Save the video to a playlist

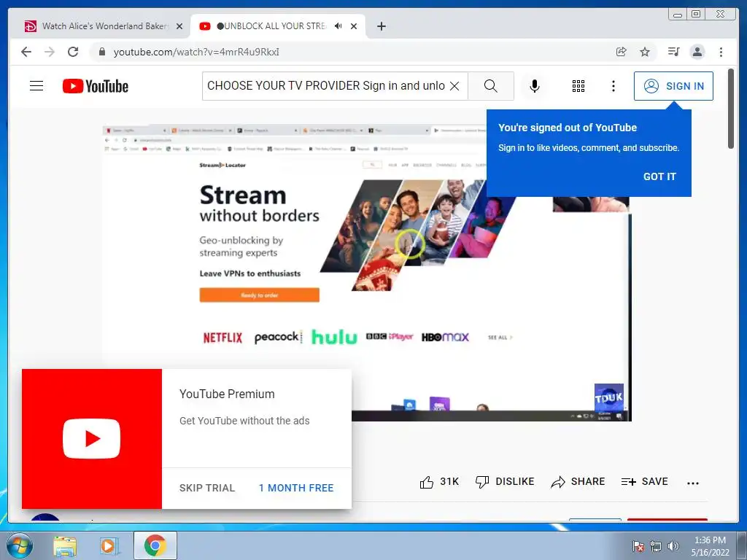click(x=644, y=482)
